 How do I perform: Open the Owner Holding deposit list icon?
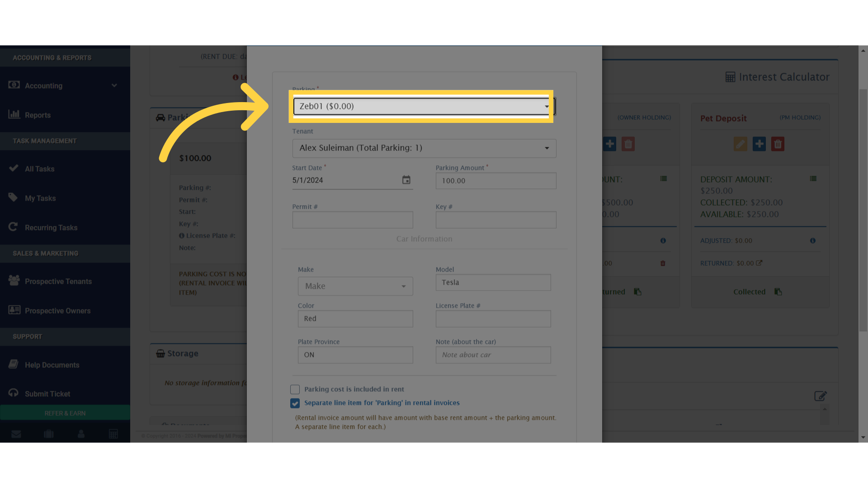tap(664, 178)
